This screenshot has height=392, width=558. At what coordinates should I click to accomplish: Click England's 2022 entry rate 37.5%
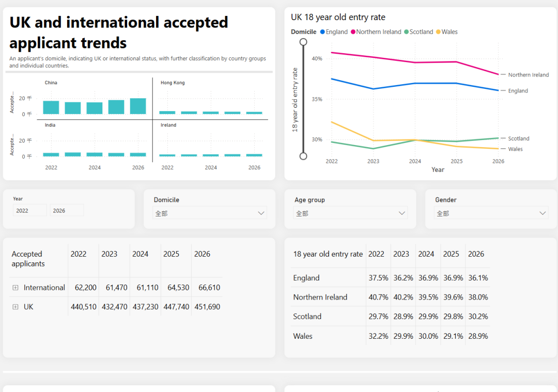378,278
